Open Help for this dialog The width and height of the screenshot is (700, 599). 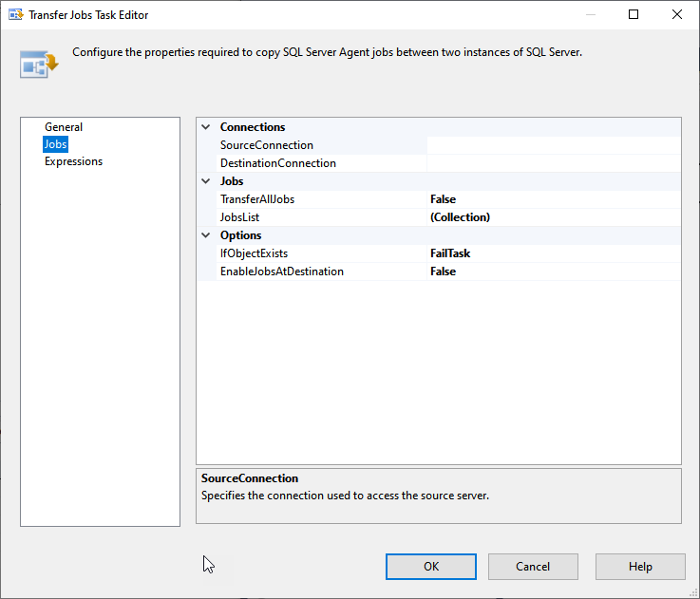640,567
